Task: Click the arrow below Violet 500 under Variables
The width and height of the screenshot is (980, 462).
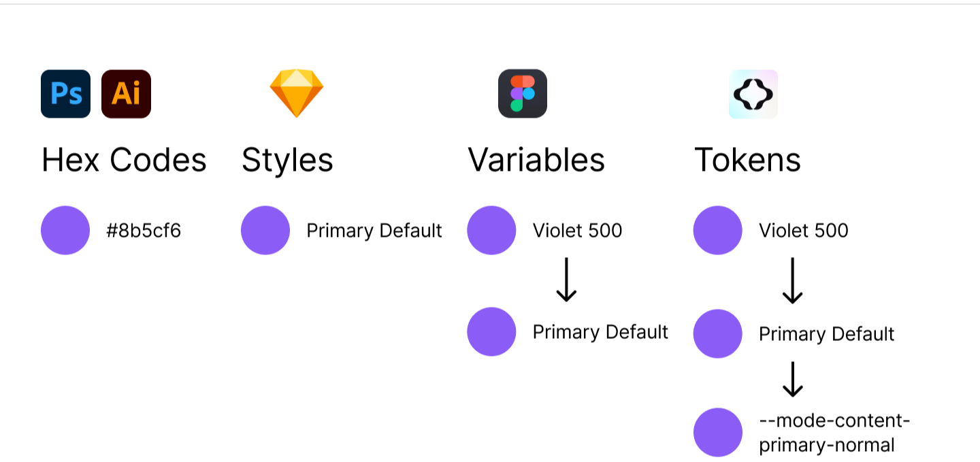Action: 566,281
